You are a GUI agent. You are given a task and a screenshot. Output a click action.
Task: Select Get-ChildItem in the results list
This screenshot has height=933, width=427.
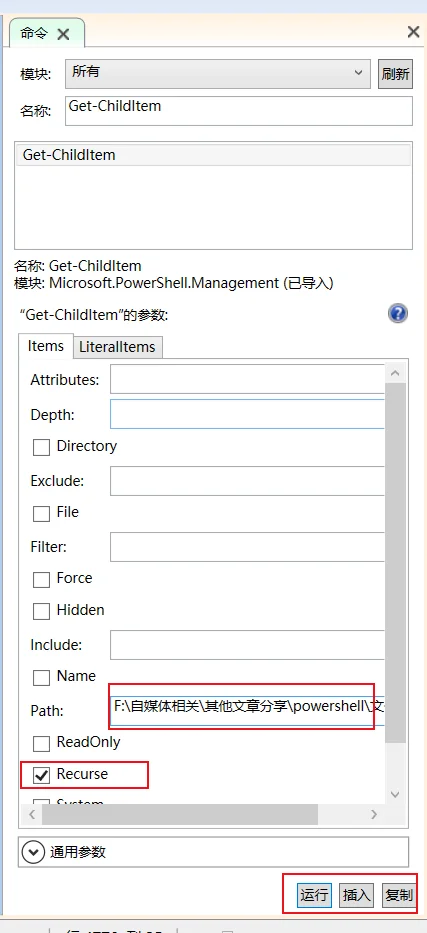214,155
